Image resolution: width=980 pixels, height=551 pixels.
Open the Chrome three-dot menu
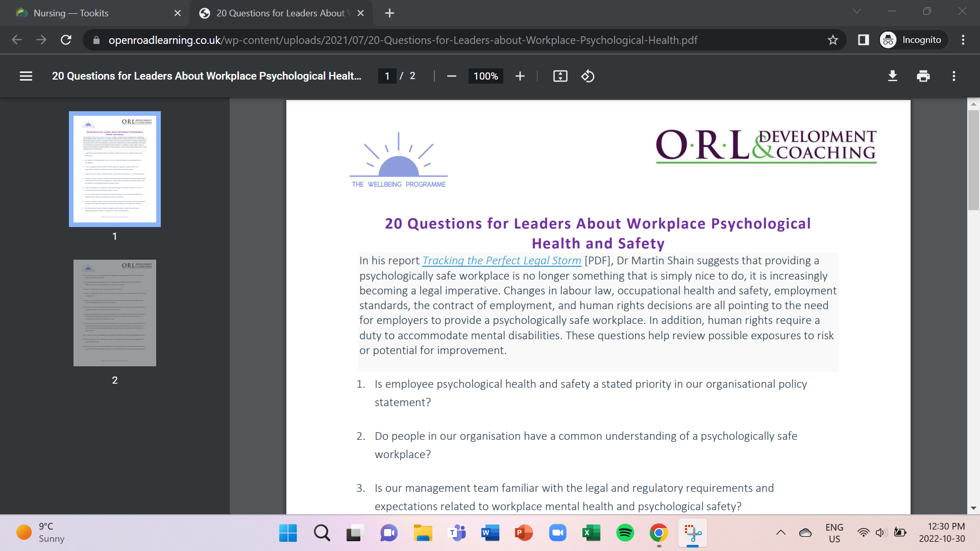pyautogui.click(x=963, y=40)
